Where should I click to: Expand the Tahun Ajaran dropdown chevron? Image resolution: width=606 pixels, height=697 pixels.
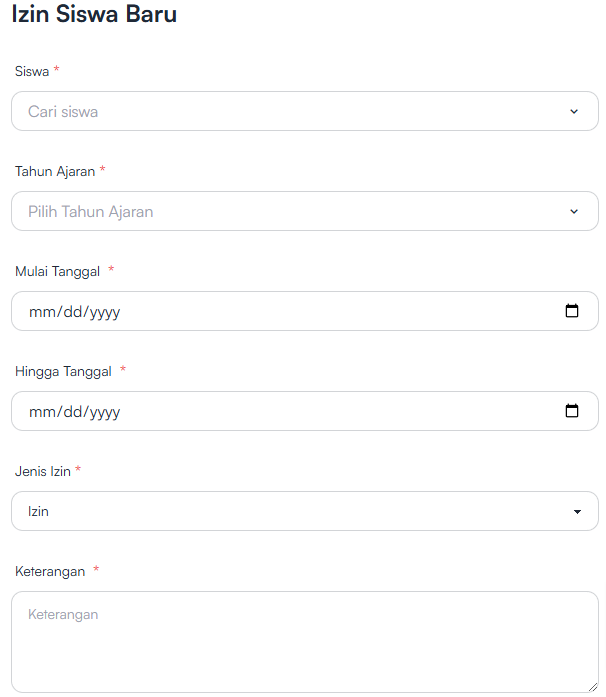[574, 212]
